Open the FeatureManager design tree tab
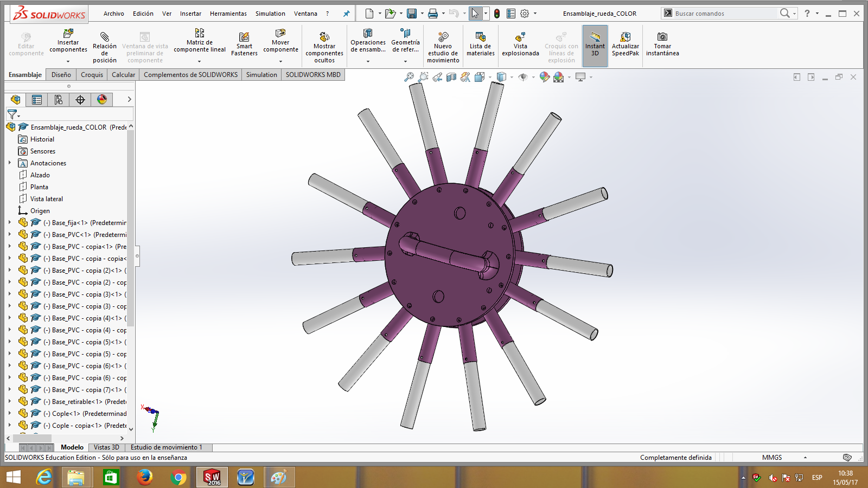Image resolution: width=868 pixels, height=488 pixels. click(x=15, y=99)
